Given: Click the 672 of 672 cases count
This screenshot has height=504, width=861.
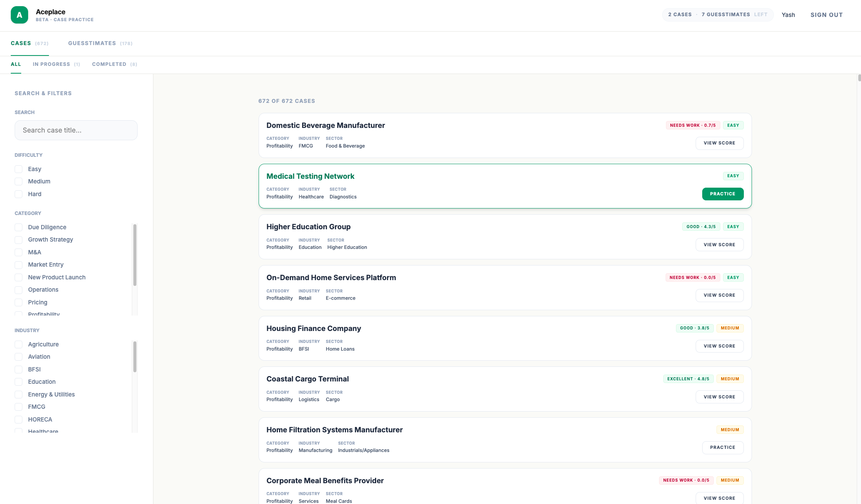Looking at the screenshot, I should 287,101.
